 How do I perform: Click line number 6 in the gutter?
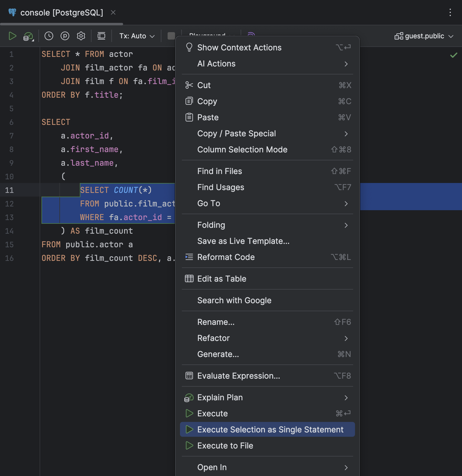[11, 122]
